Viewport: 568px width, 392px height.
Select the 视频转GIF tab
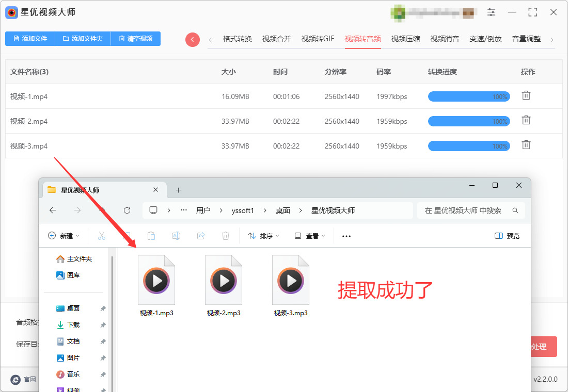coord(318,39)
